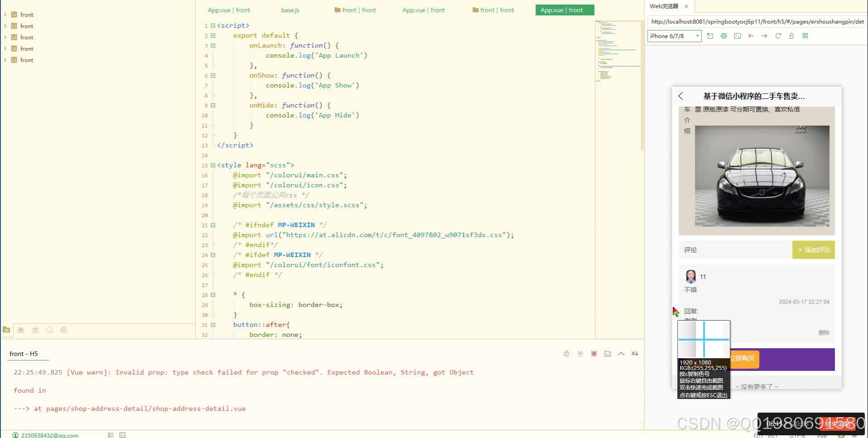Open the first front | front folder tab

355,10
